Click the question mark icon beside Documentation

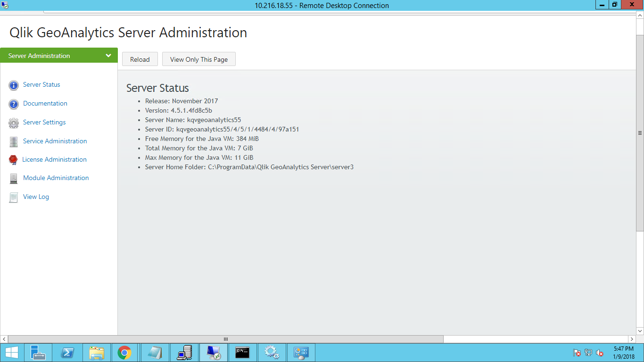click(14, 104)
